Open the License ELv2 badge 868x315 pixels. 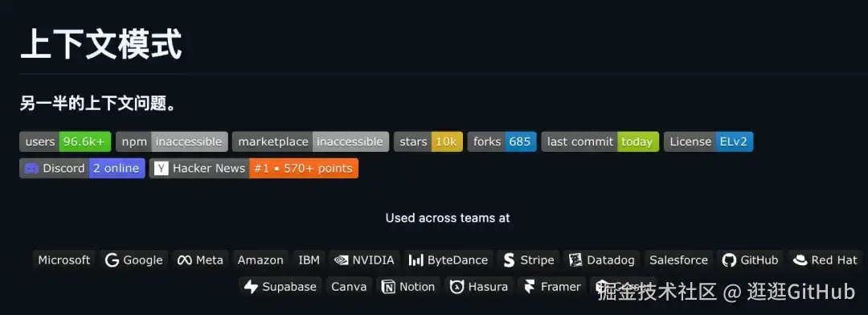coord(709,141)
